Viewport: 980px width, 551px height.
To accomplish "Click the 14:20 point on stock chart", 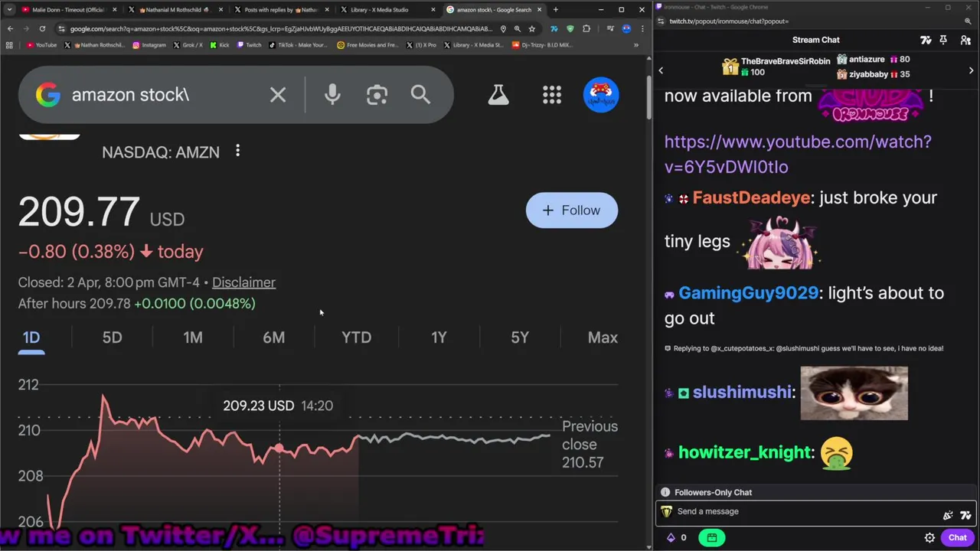I will tap(279, 448).
